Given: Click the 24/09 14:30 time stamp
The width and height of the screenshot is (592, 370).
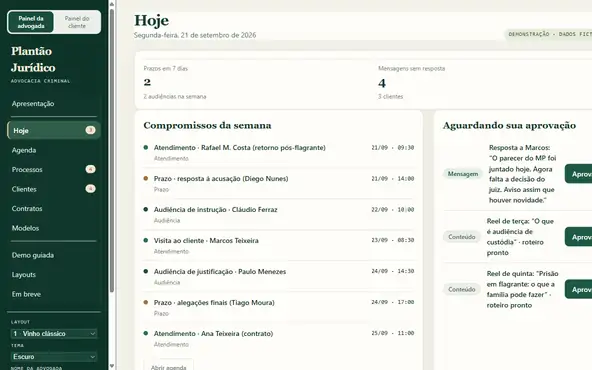Looking at the screenshot, I should [x=393, y=271].
